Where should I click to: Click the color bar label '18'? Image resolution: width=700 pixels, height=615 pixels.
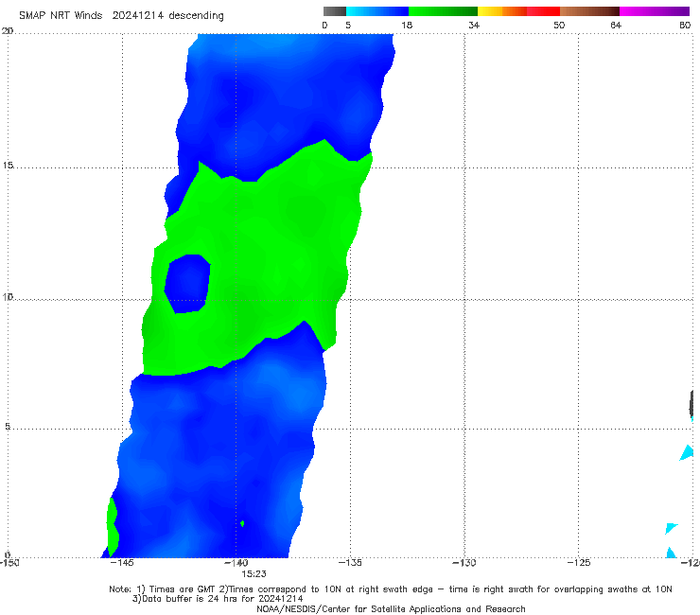tap(407, 25)
